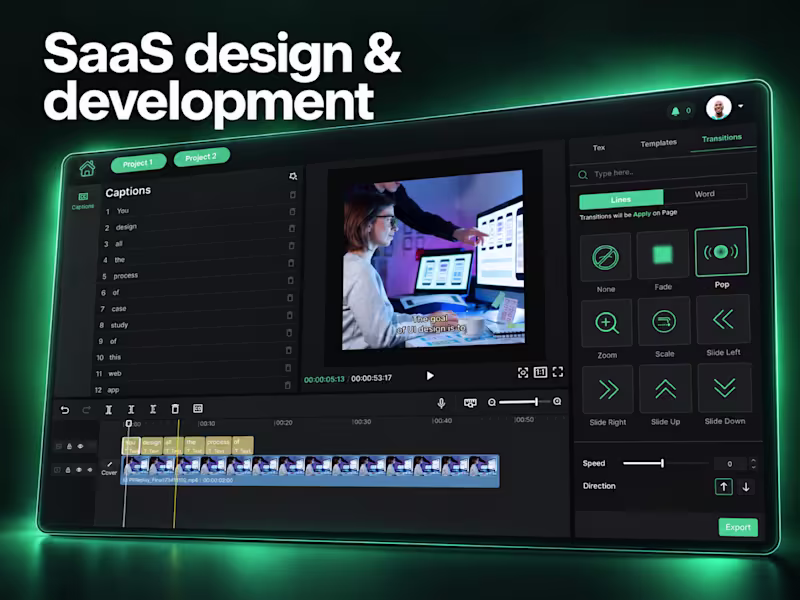Toggle visibility of the video track
The height and width of the screenshot is (600, 800).
79,470
